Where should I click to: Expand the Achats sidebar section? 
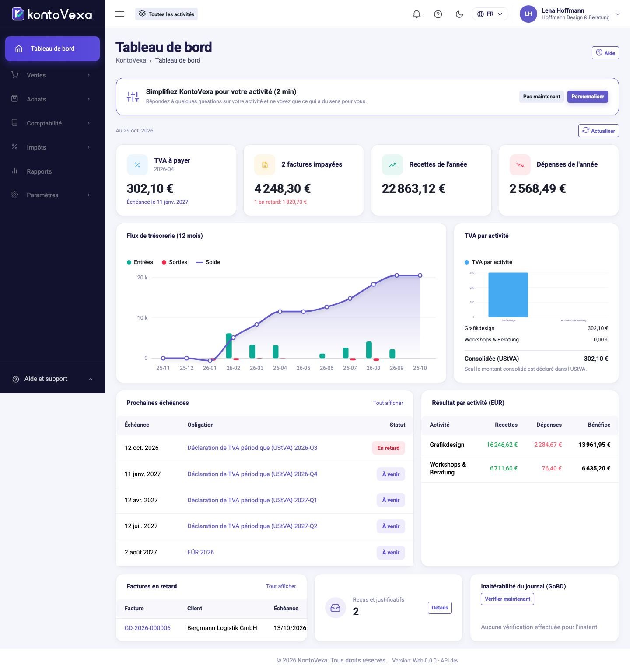click(52, 99)
